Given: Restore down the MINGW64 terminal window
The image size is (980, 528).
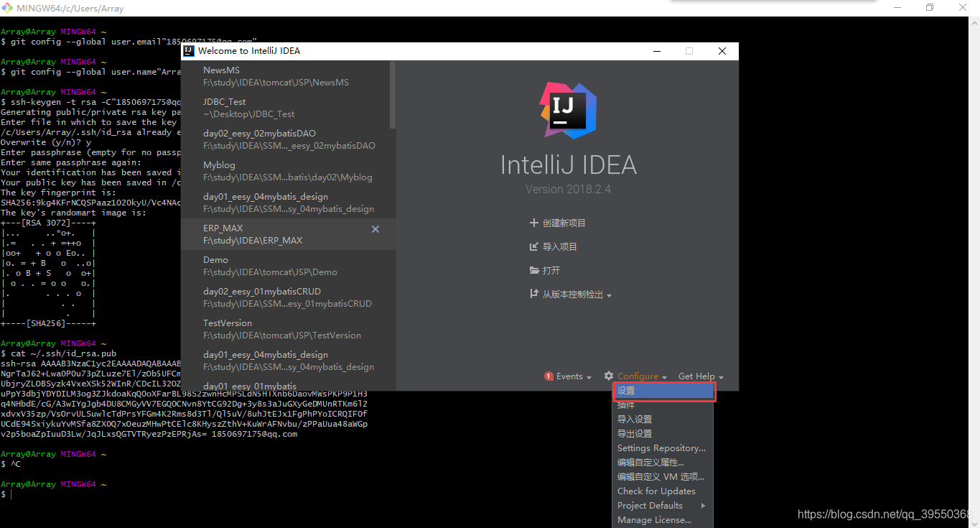Looking at the screenshot, I should (930, 7).
